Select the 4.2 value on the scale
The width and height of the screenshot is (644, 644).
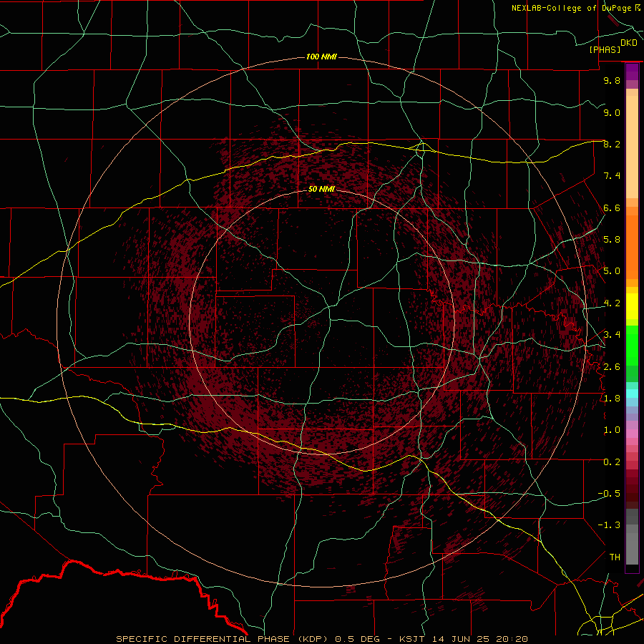(612, 303)
